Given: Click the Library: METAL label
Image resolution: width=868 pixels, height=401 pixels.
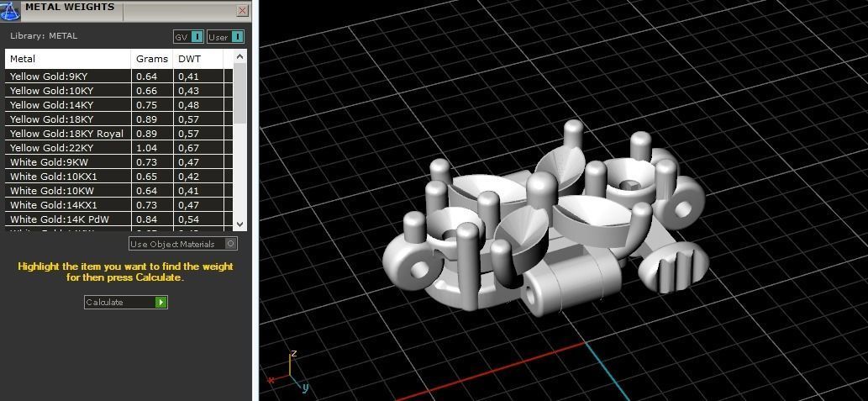Looking at the screenshot, I should point(44,36).
